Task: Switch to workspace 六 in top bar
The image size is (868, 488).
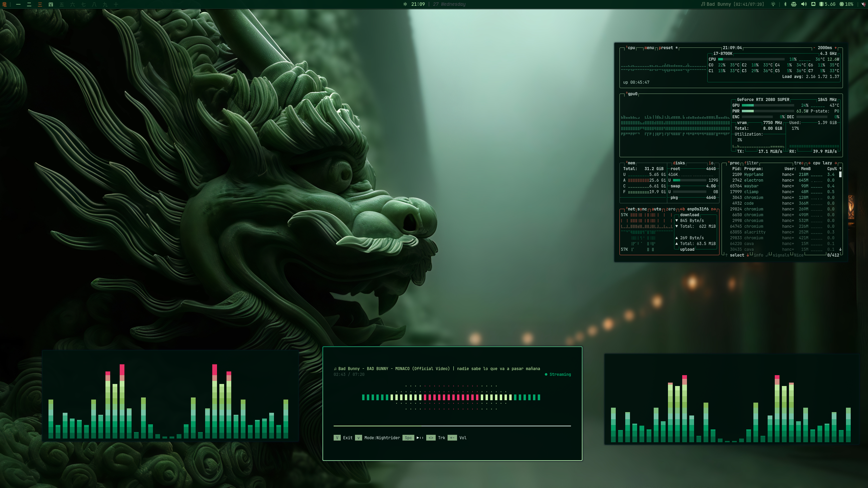Action: [x=73, y=4]
